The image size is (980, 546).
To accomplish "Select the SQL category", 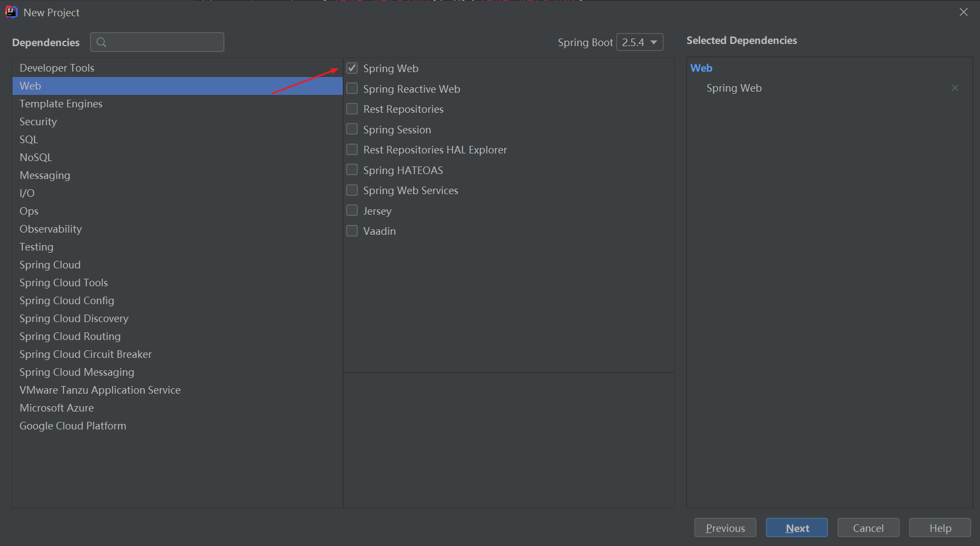I will (177, 139).
